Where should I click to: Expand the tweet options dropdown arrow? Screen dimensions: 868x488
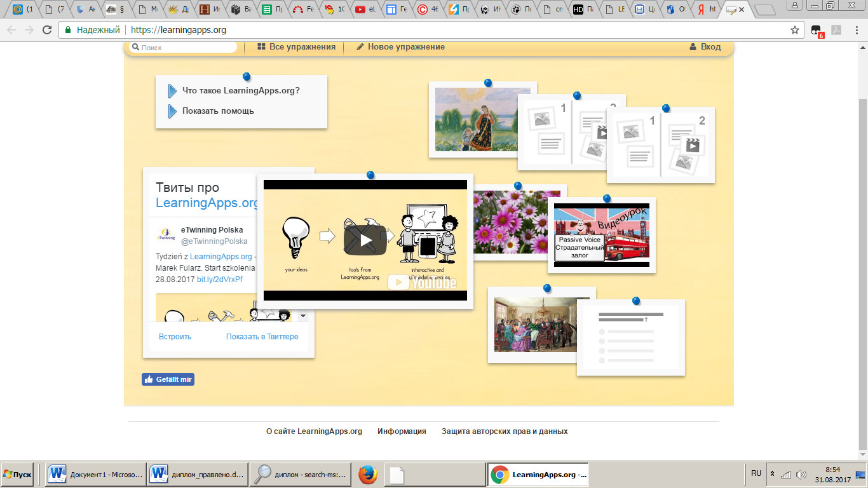pos(303,316)
